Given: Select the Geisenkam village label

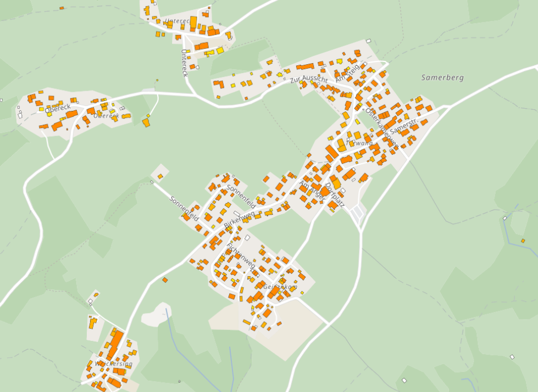Looking at the screenshot, I should [x=280, y=287].
